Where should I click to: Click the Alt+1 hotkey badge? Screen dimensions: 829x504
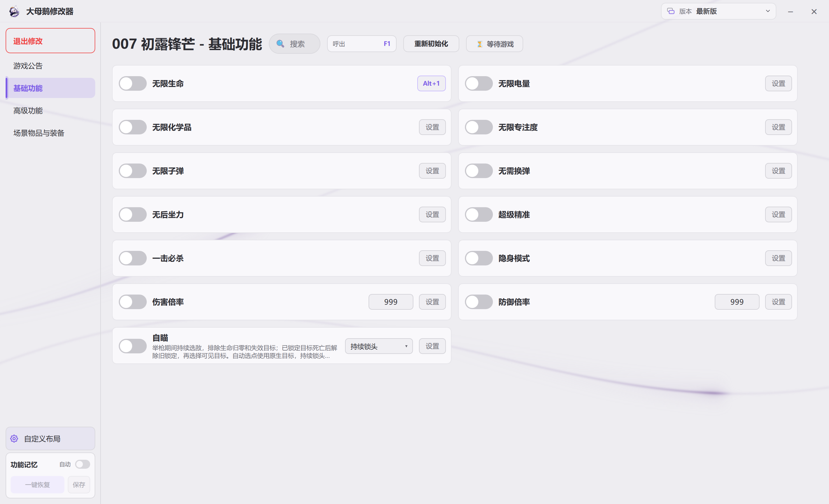click(431, 83)
